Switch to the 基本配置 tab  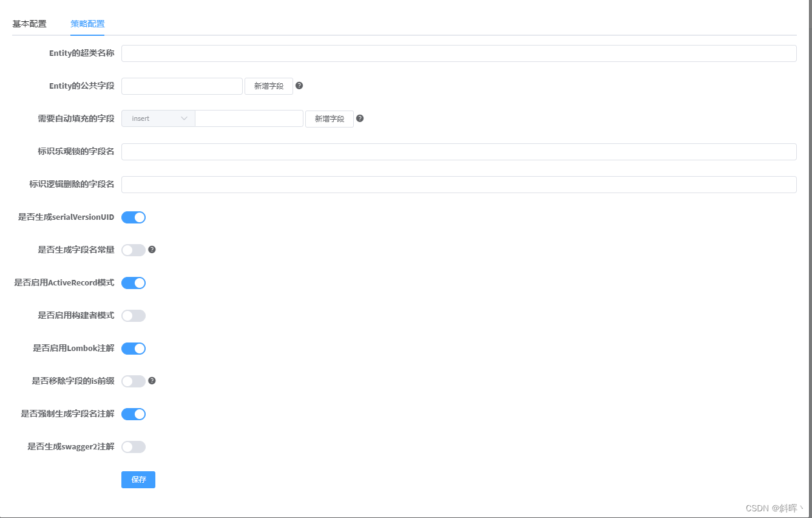click(x=29, y=23)
